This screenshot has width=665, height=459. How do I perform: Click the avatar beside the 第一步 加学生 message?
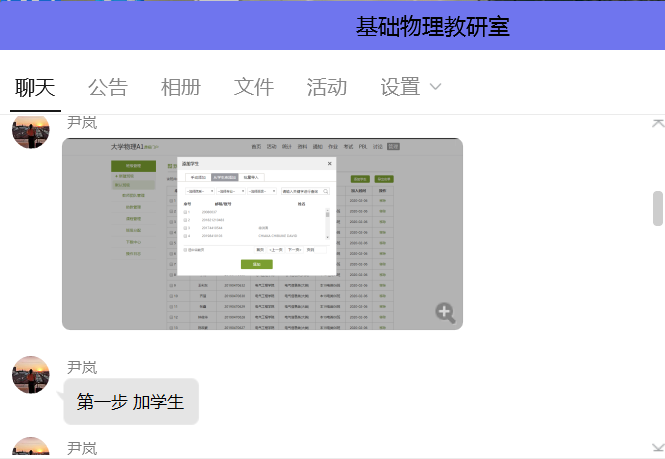(x=31, y=375)
